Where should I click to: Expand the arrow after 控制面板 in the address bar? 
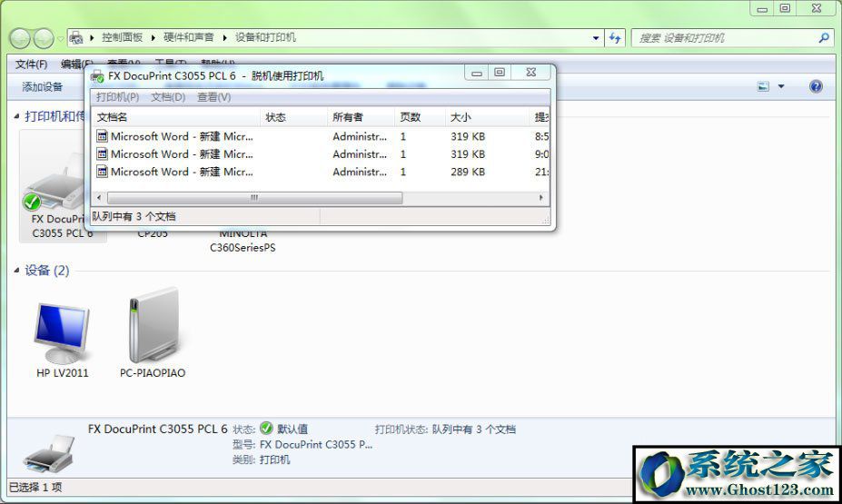tap(153, 37)
